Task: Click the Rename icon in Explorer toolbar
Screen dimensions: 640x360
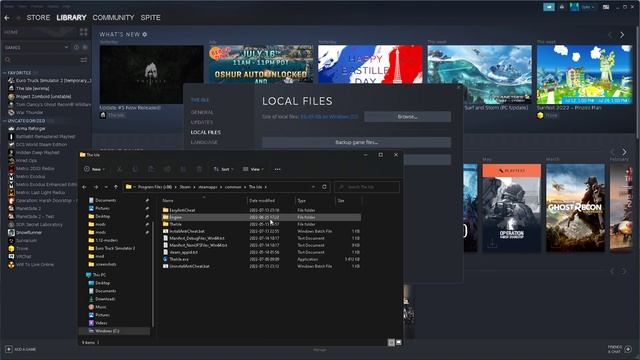Action: click(x=167, y=169)
